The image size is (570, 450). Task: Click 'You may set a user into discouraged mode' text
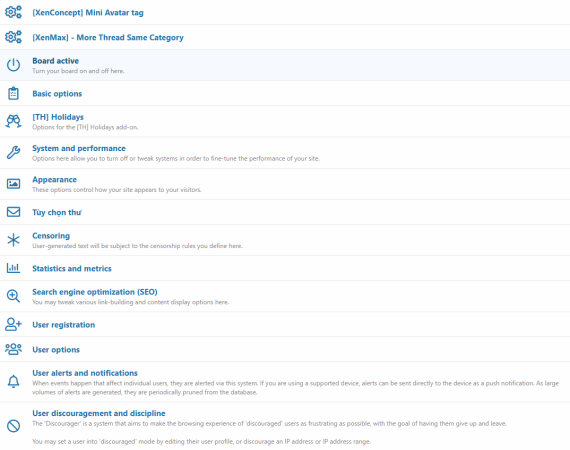point(201,442)
